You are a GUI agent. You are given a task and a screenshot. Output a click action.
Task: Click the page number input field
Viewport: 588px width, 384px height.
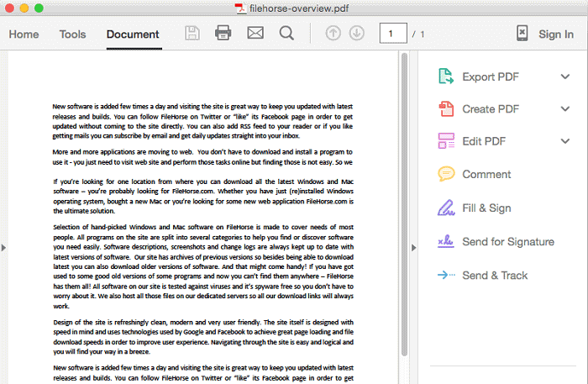(391, 34)
